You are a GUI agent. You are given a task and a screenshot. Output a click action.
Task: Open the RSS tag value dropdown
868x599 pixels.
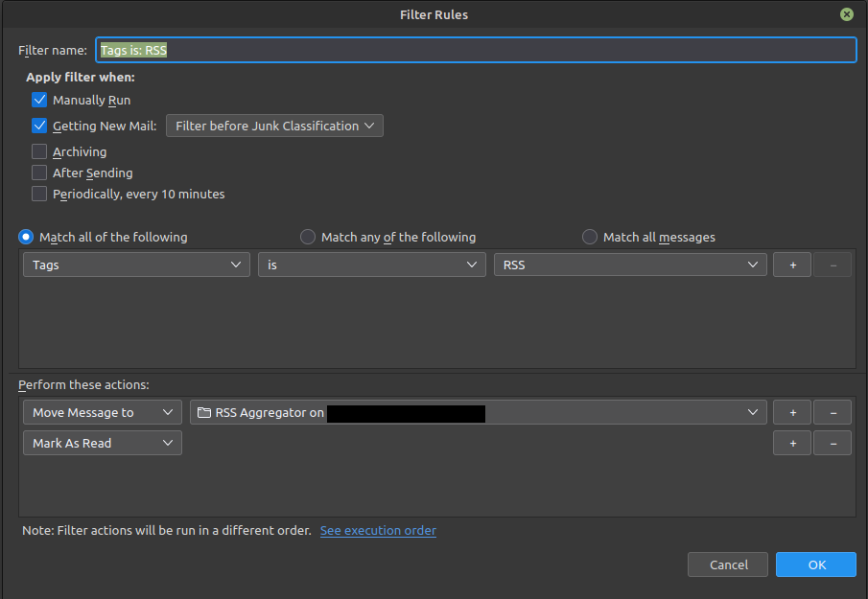tap(630, 265)
